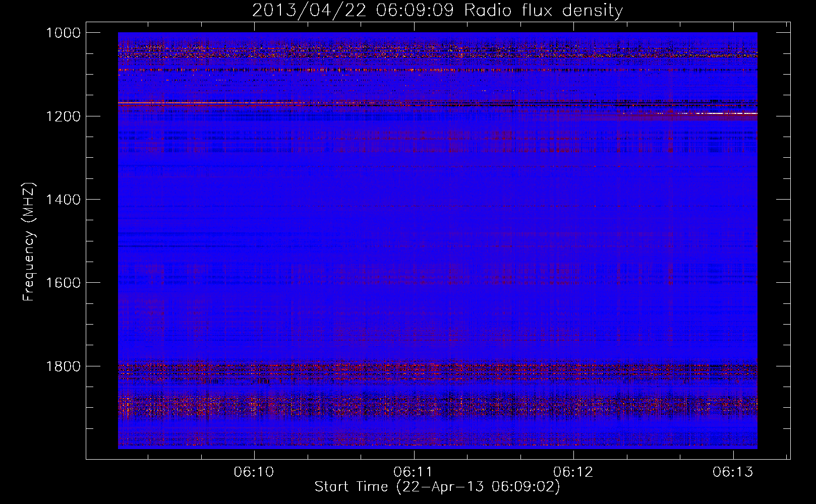This screenshot has width=816, height=504.
Task: Select the 1200 frequency tick label
Action: click(63, 116)
